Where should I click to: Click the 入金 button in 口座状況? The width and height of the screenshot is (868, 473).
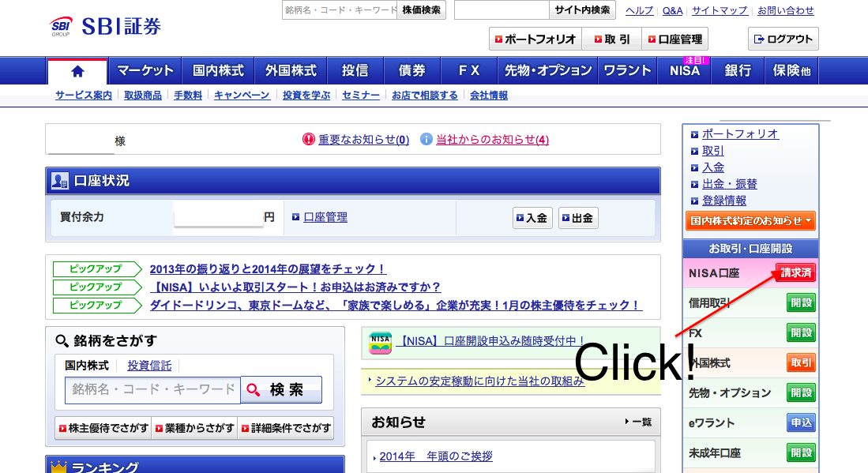coord(532,218)
